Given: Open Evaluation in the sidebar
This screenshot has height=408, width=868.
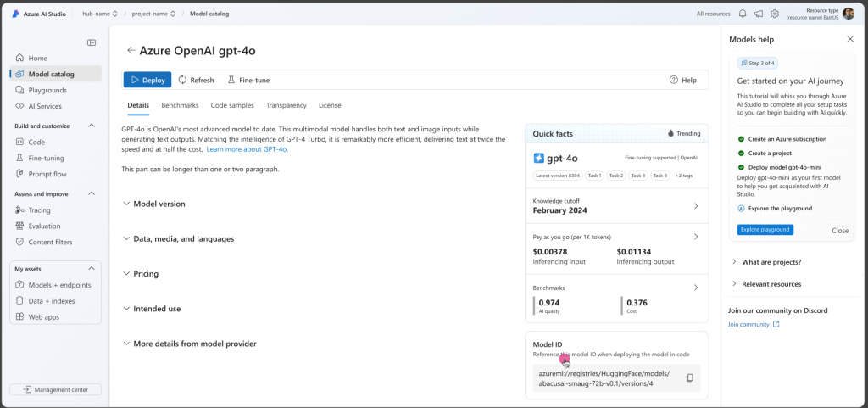Looking at the screenshot, I should 55,226.
